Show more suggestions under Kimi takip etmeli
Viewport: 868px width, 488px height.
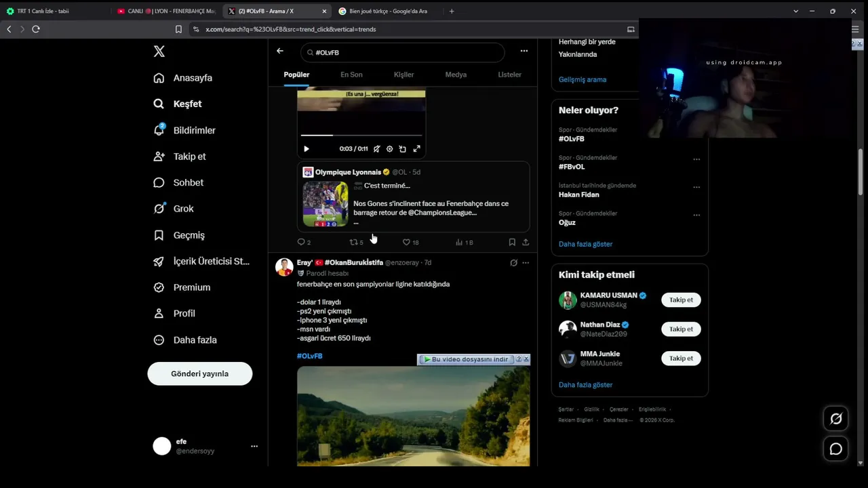point(585,385)
